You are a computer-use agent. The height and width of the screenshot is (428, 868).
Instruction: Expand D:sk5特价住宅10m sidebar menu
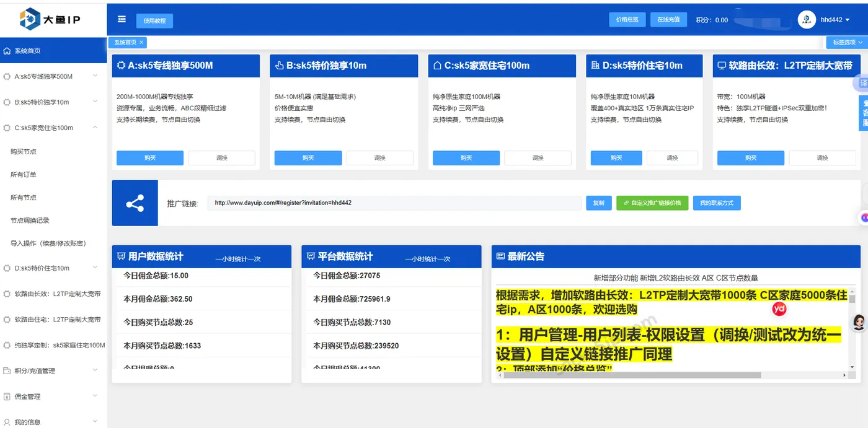(95, 268)
